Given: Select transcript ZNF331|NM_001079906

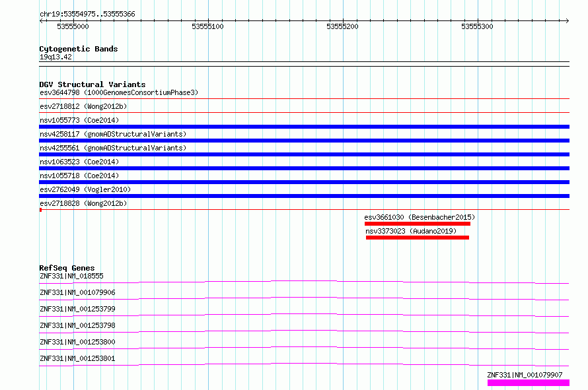Looking at the screenshot, I should point(77,292).
